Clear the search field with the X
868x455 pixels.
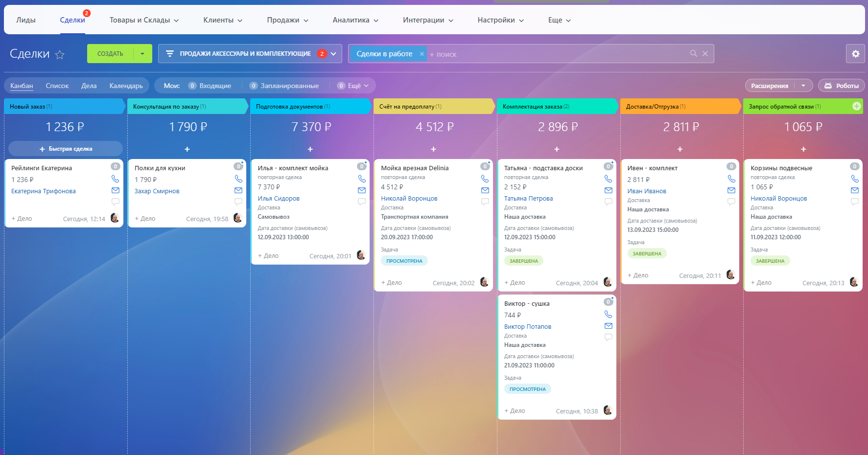(705, 53)
